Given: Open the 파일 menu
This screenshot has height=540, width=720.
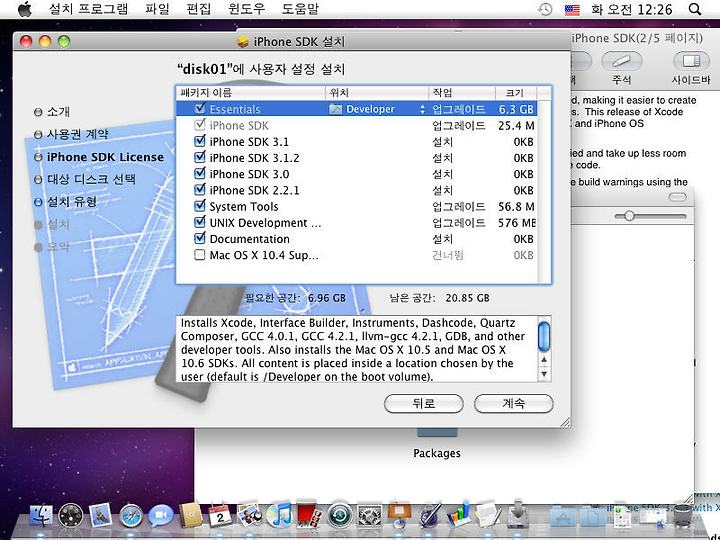Looking at the screenshot, I should tap(157, 9).
